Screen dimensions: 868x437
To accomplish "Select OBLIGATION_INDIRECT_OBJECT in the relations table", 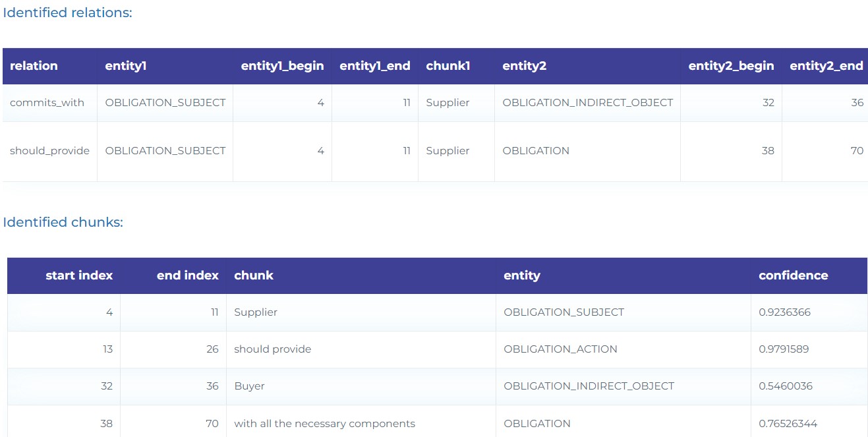I will 588,103.
